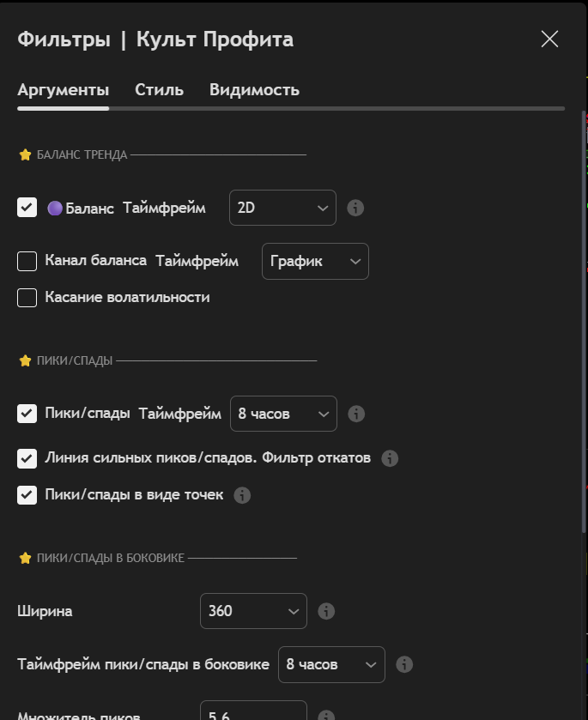Click the Множитель пиков input field

252,712
